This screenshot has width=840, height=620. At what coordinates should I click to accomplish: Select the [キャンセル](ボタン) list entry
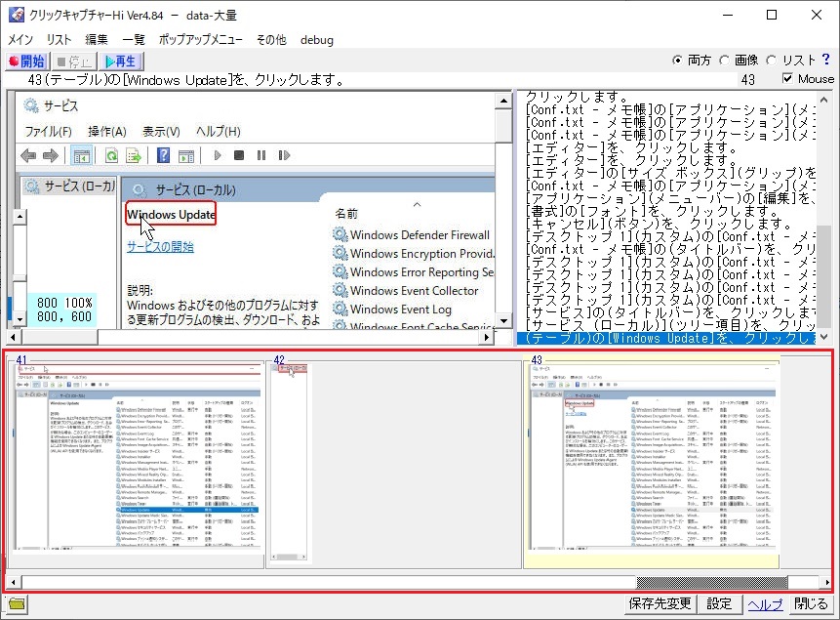(x=666, y=224)
